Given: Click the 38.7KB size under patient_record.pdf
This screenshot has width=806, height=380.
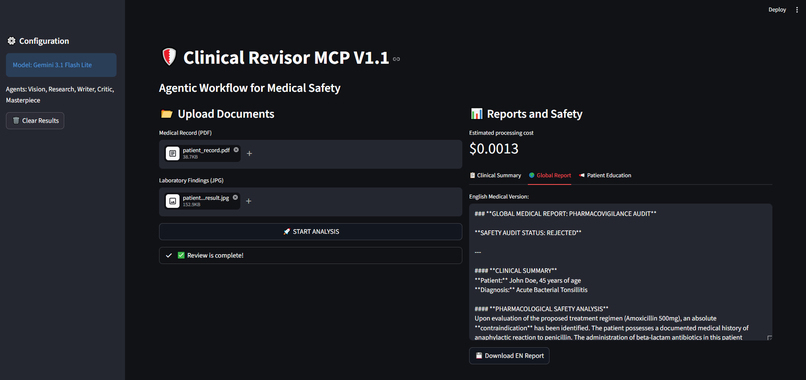Looking at the screenshot, I should (x=190, y=157).
